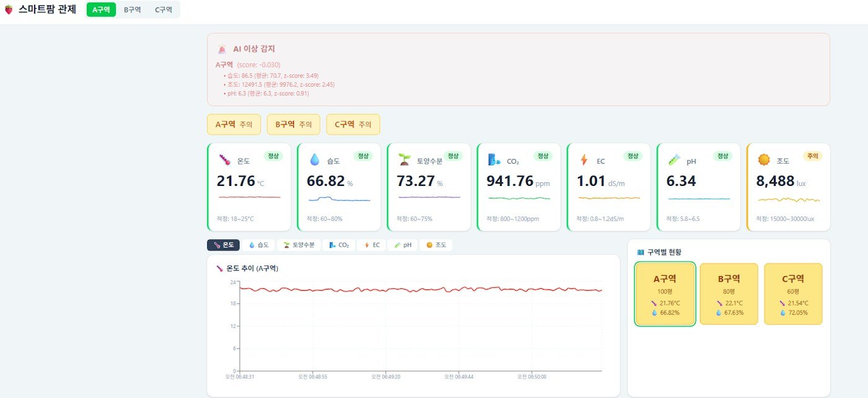Viewport: 868px width, 398px height.
Task: Click the siren icon in AI 이상 감지
Action: click(222, 49)
